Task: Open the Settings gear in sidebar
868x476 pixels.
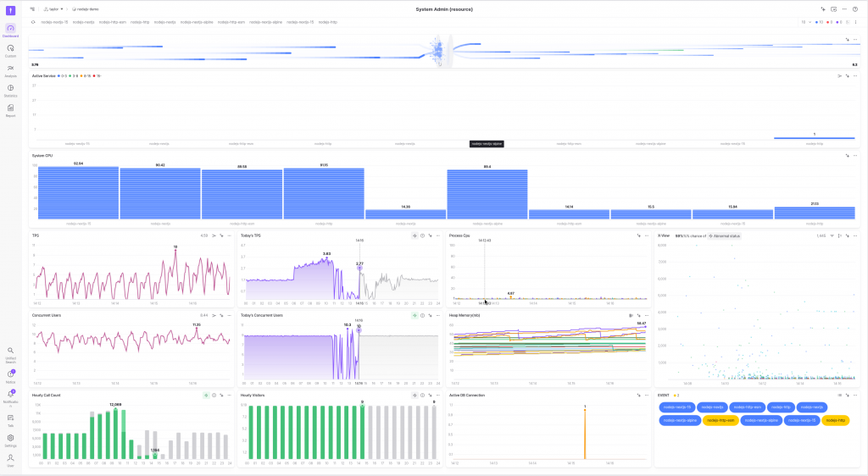Action: click(x=10, y=439)
